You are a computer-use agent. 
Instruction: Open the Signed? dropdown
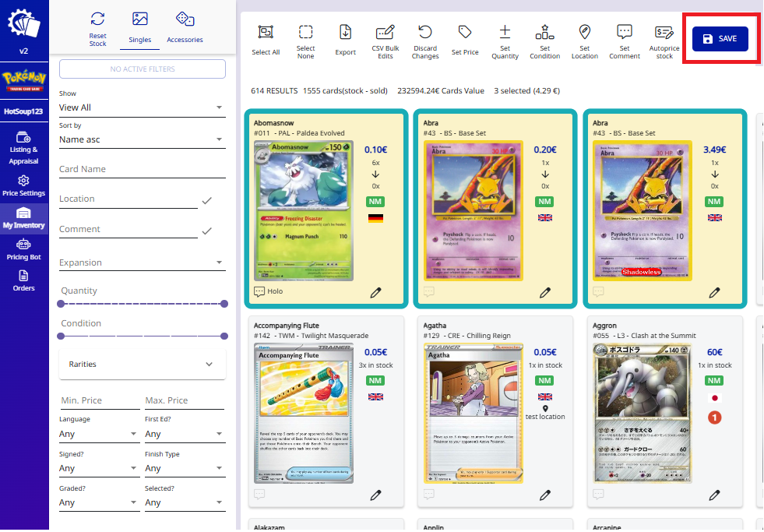coord(100,468)
